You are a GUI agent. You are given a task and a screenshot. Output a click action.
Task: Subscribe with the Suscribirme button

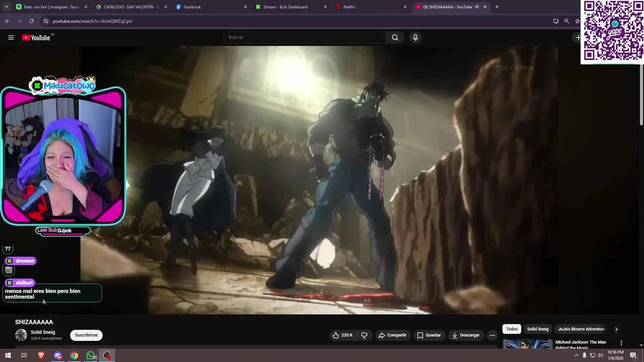(x=86, y=335)
